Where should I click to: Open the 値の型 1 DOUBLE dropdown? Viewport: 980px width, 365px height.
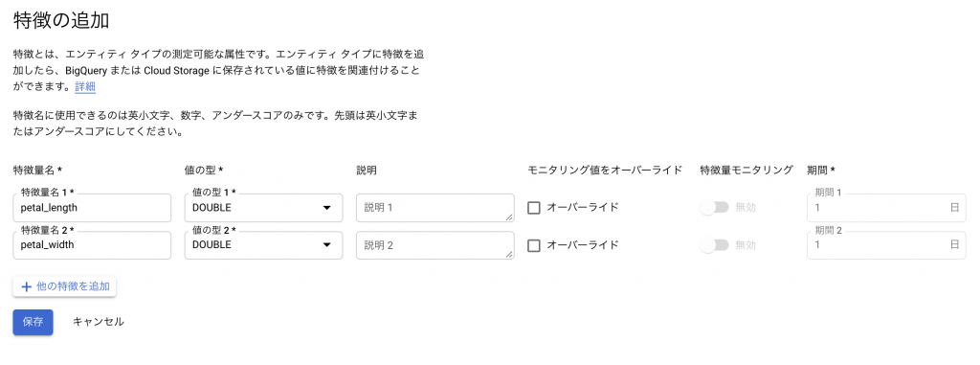coord(264,208)
